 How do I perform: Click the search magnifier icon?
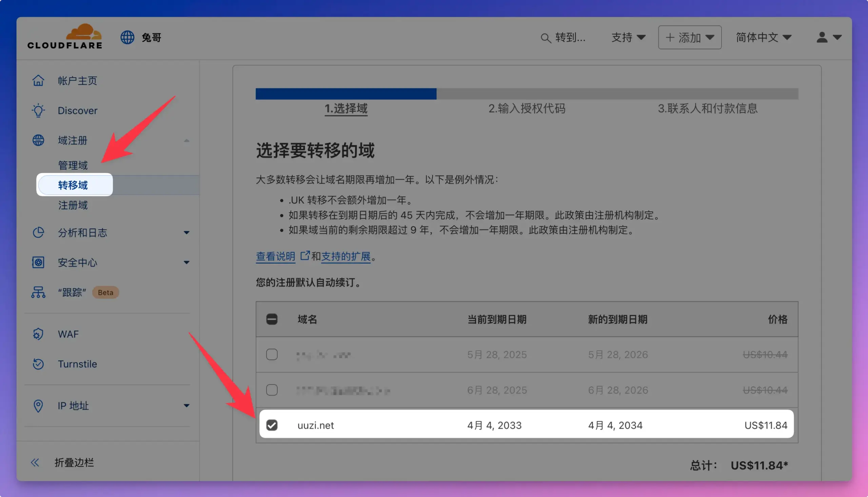click(546, 38)
